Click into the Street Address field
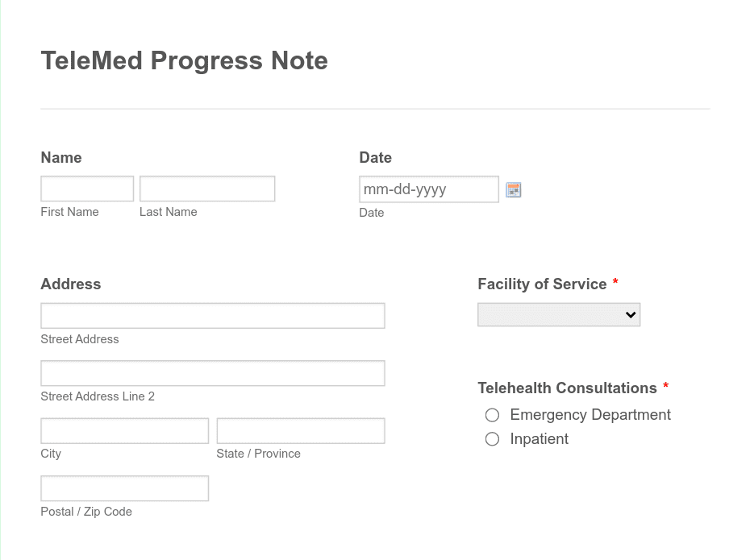750x560 pixels. pos(212,315)
